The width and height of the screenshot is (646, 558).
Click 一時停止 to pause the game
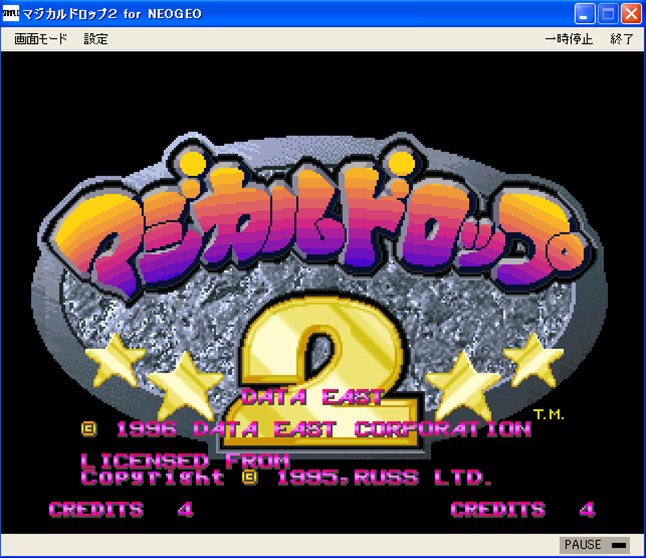tap(569, 39)
